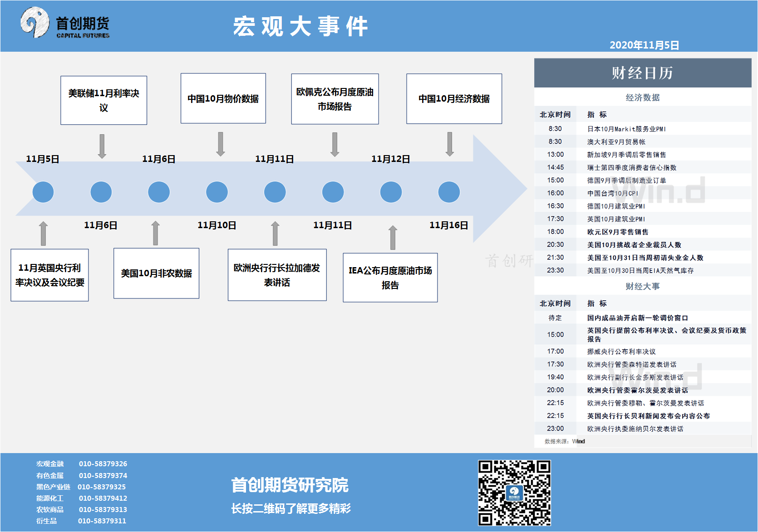Click row 欧洲央行管委霍尔茨曼发表讲话
The height and width of the screenshot is (532, 758).
(643, 390)
